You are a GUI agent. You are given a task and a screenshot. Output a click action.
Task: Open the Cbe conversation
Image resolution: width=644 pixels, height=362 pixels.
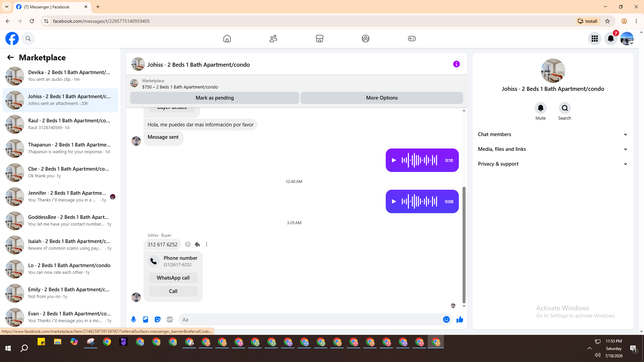[x=60, y=172]
